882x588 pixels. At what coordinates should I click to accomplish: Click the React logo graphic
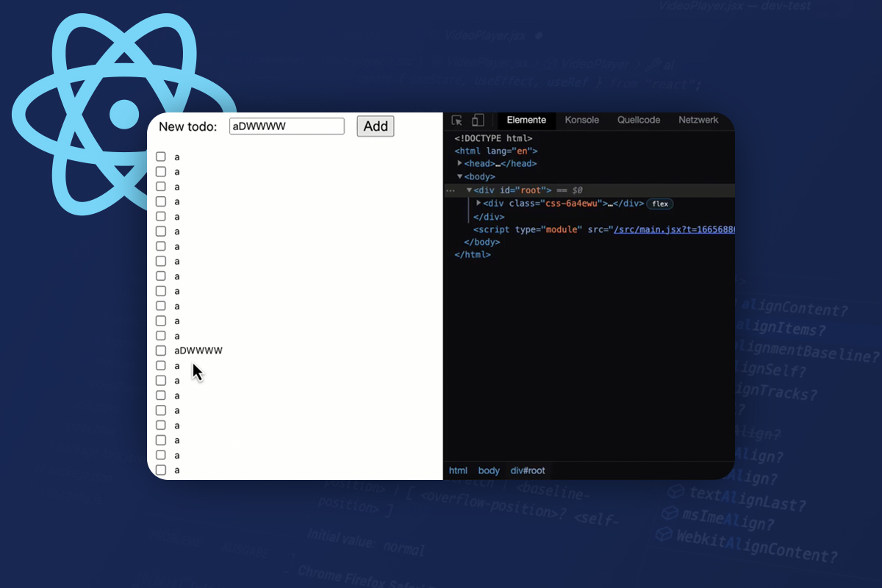pos(123,114)
